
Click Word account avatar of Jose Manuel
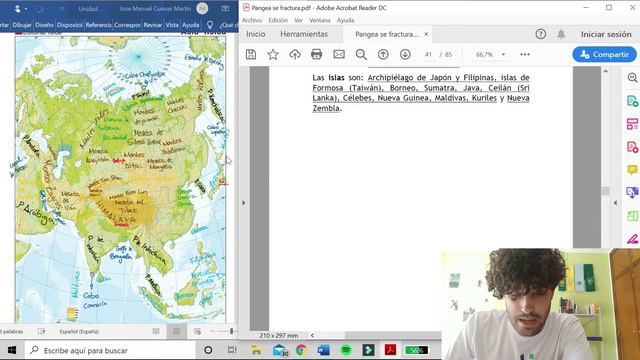[x=202, y=8]
